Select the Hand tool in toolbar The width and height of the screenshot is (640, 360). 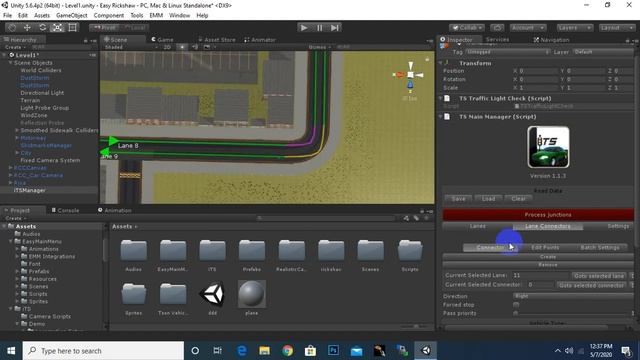click(x=12, y=28)
